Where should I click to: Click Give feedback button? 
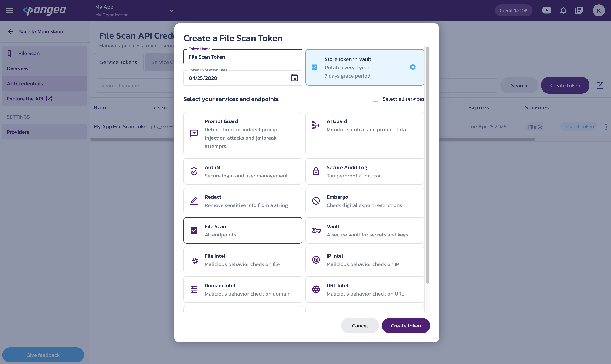pyautogui.click(x=43, y=355)
